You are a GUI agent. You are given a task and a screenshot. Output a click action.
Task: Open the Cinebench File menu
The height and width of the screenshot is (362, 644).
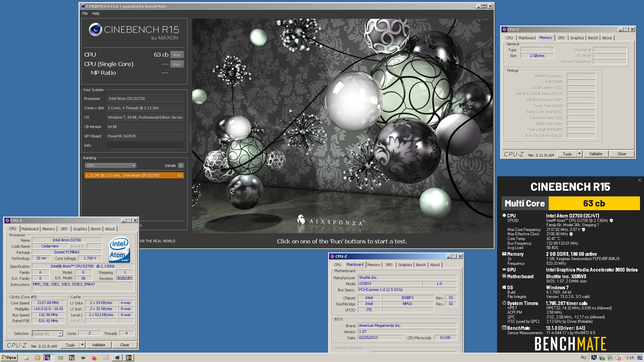pyautogui.click(x=85, y=13)
